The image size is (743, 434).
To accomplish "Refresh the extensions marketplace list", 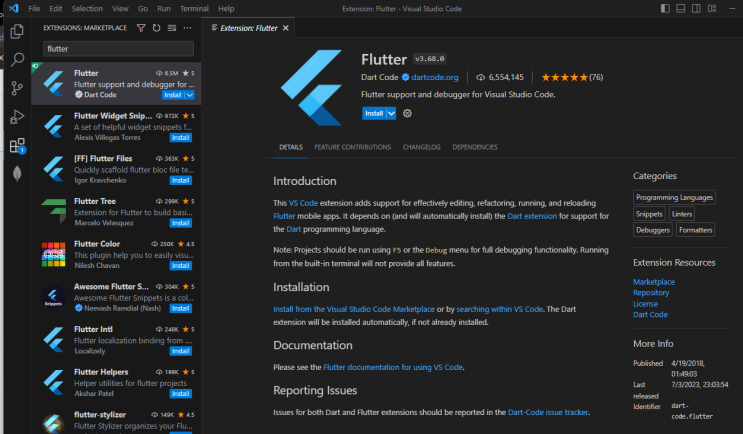I will coord(156,28).
